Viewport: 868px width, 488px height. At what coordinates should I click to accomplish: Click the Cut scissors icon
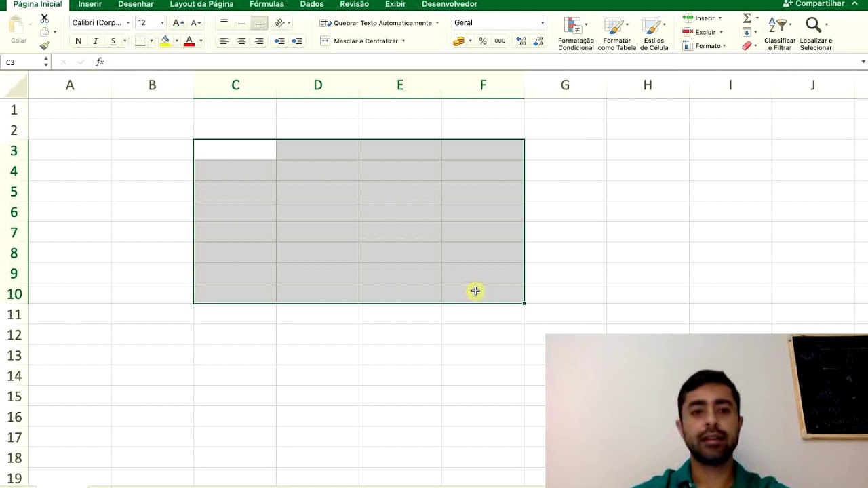point(45,18)
